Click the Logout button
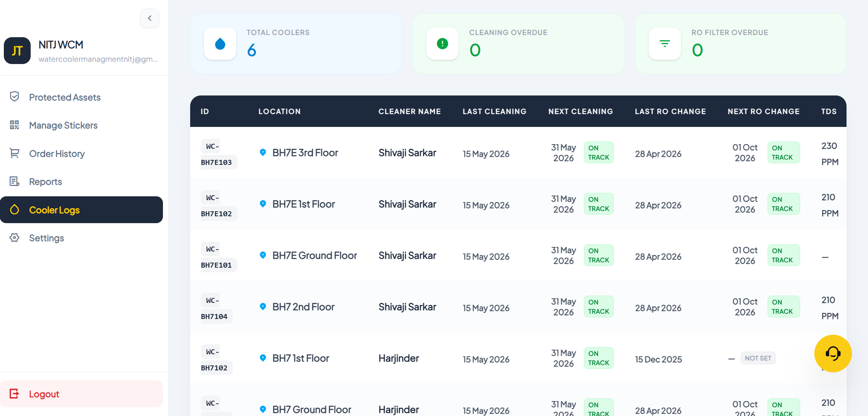The height and width of the screenshot is (416, 868). (x=81, y=394)
